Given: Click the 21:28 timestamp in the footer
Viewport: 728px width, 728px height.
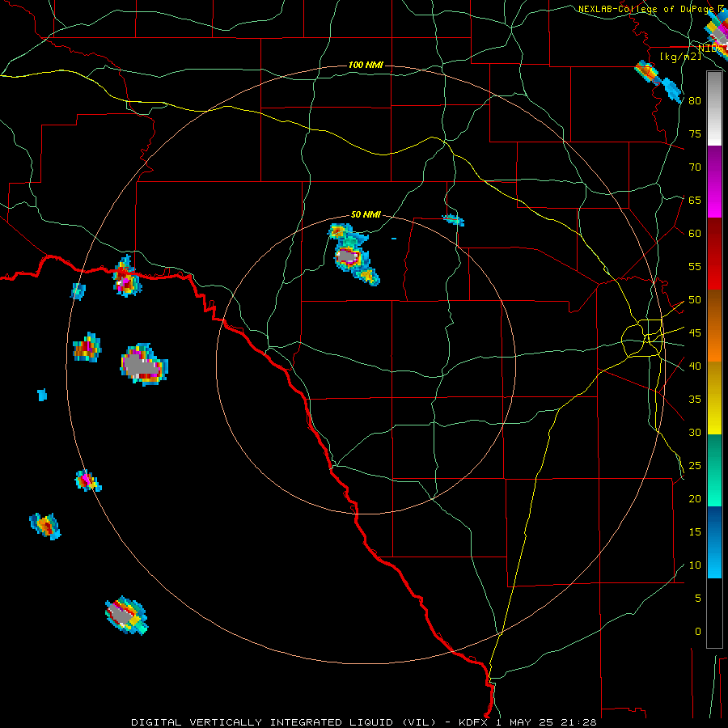Looking at the screenshot, I should [580, 722].
